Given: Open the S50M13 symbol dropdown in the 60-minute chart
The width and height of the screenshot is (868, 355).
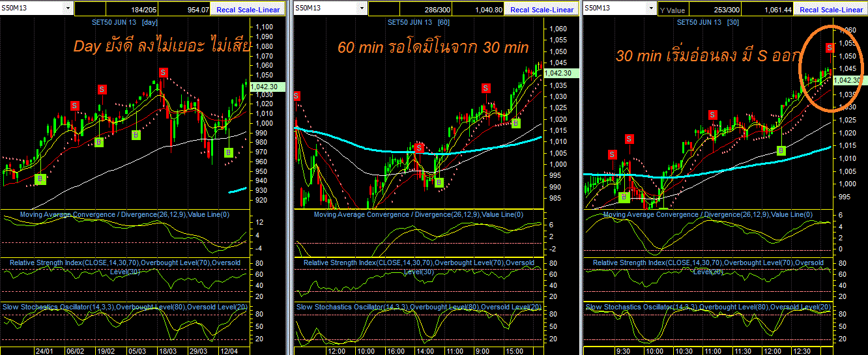Looking at the screenshot, I should pyautogui.click(x=360, y=8).
